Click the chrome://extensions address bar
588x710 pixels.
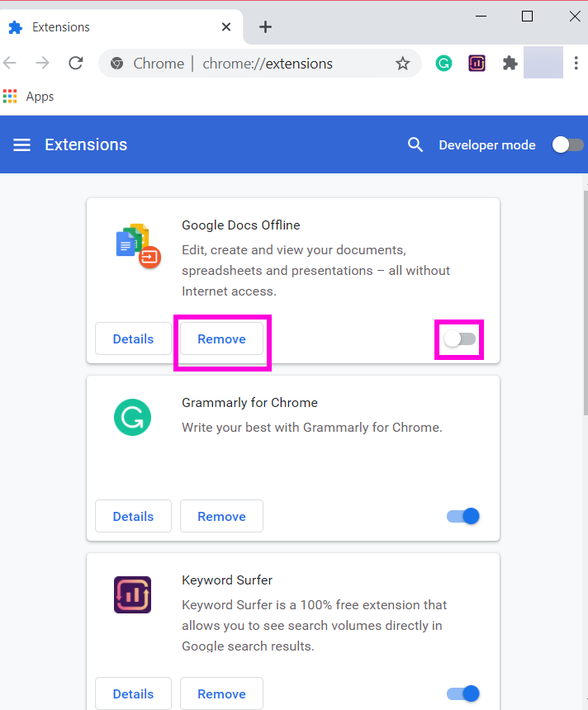(260, 64)
